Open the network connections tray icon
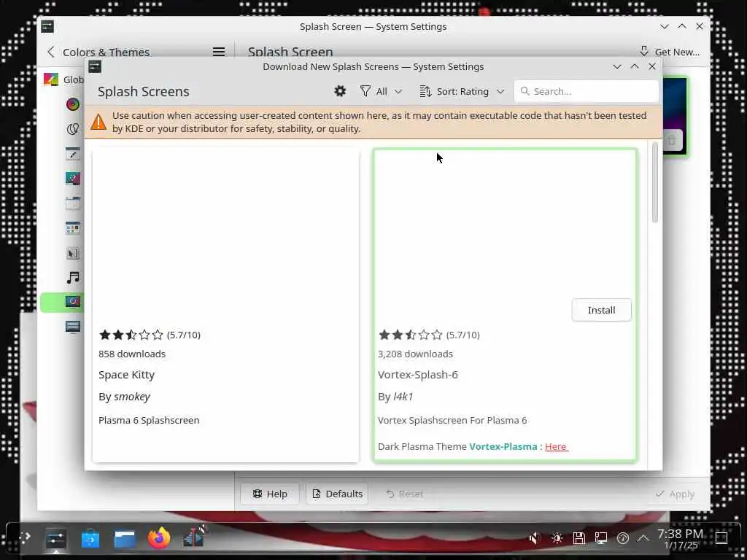The width and height of the screenshot is (747, 560). pos(601,538)
